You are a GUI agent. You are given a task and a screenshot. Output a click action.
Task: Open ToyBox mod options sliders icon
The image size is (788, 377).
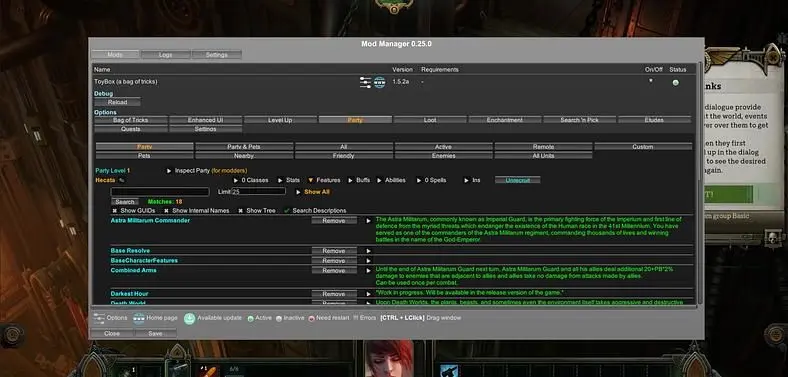point(365,82)
